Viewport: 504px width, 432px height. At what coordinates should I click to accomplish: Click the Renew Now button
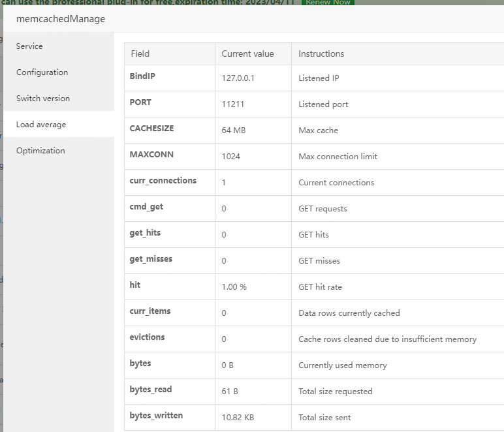point(328,3)
